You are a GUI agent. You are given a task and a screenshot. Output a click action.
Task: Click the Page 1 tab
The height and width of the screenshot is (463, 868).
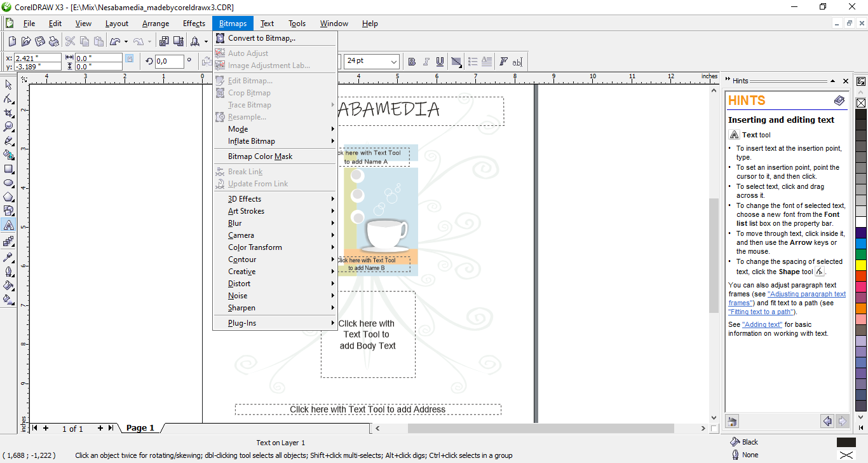pyautogui.click(x=140, y=428)
